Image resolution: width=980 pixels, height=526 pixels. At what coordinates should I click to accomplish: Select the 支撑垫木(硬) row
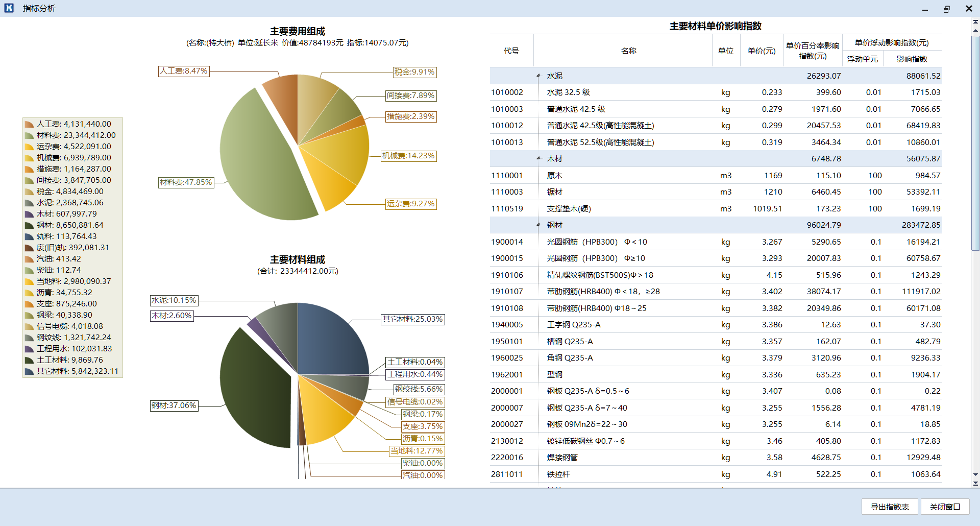[x=716, y=209]
